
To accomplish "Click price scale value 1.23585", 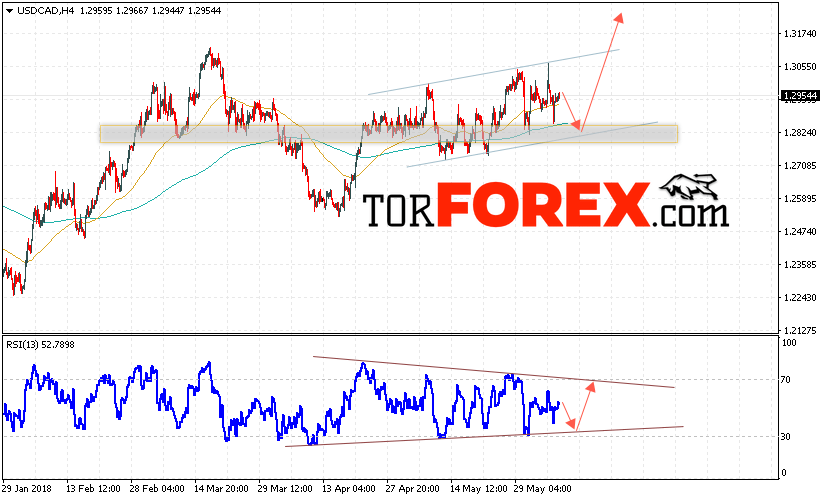I will click(800, 264).
